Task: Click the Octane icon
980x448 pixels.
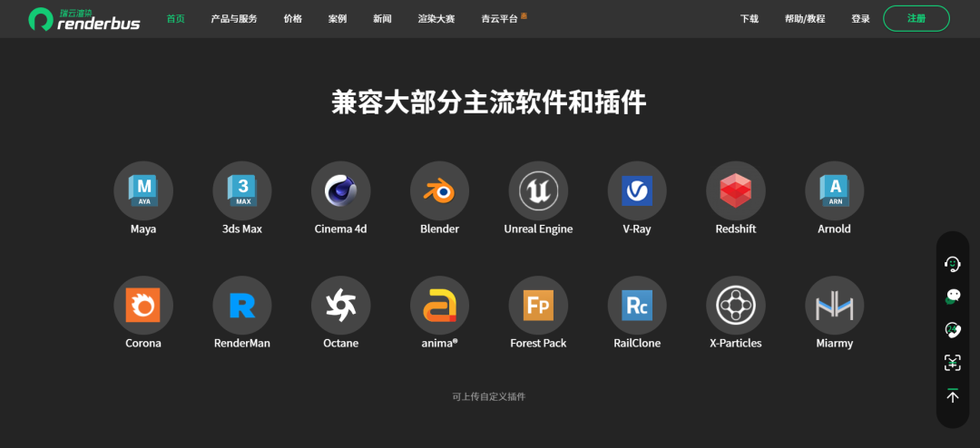Action: click(x=340, y=305)
